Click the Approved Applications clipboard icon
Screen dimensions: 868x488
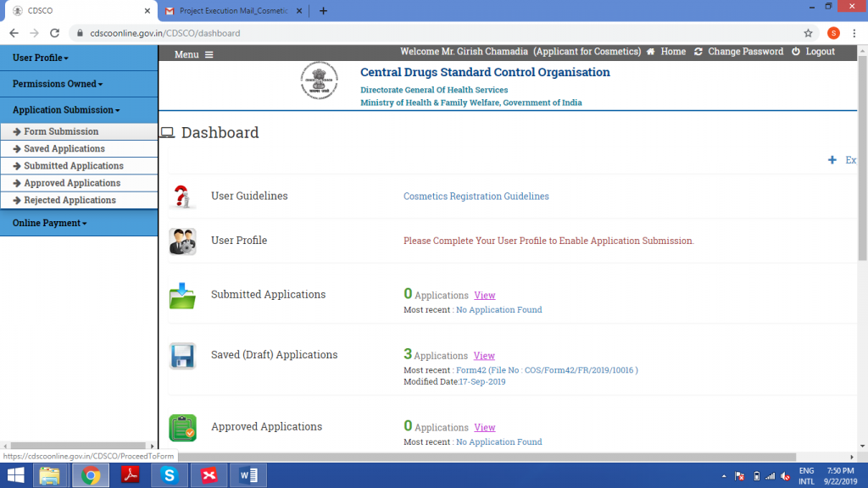[x=183, y=428]
